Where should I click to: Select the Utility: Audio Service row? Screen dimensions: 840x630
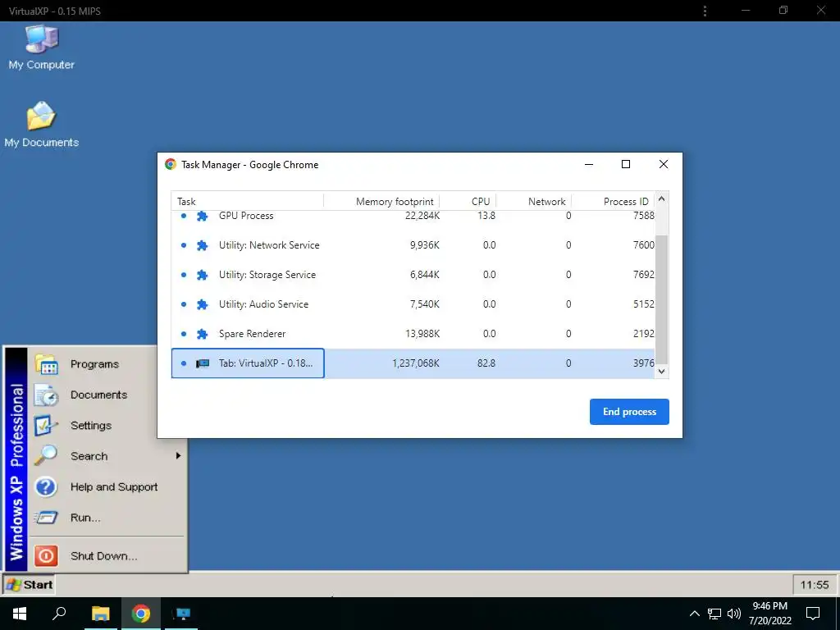point(413,304)
